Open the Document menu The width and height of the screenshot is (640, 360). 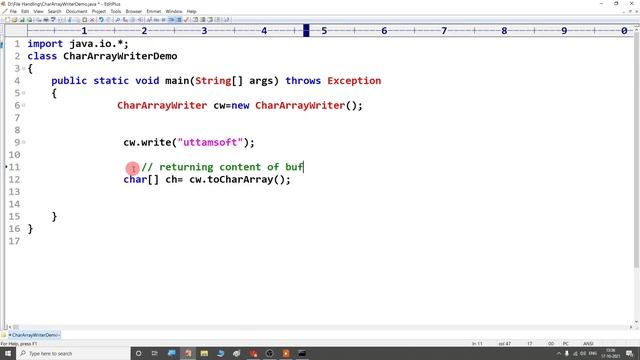pos(76,11)
